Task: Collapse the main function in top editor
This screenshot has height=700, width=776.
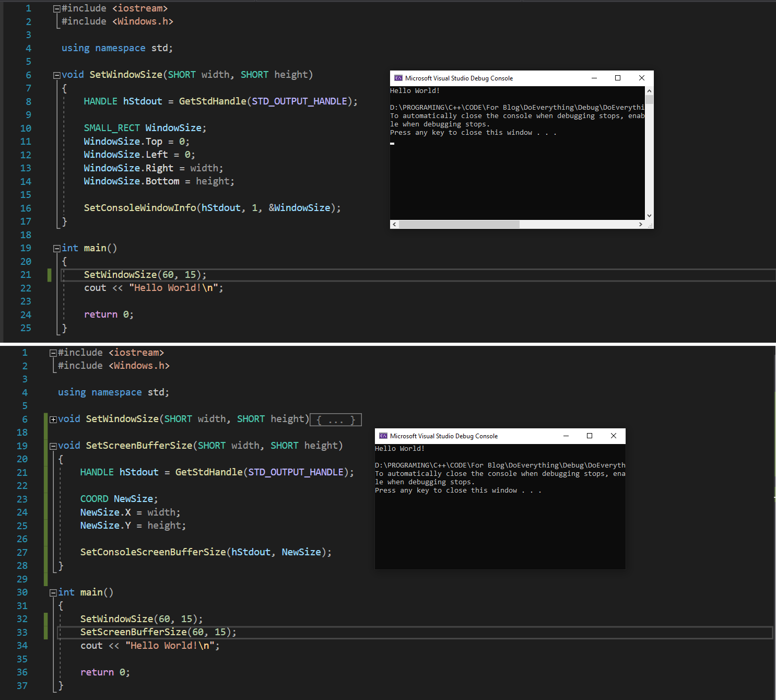Action: (x=56, y=248)
